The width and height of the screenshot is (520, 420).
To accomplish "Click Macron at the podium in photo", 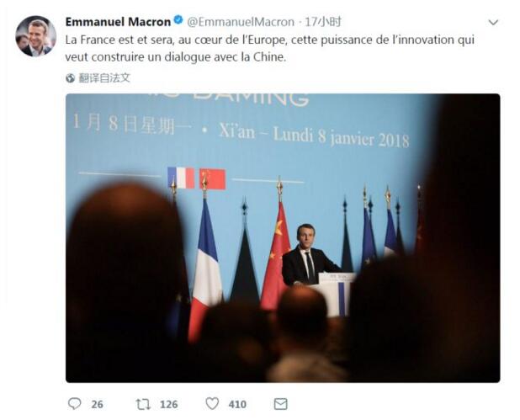I will pyautogui.click(x=307, y=255).
